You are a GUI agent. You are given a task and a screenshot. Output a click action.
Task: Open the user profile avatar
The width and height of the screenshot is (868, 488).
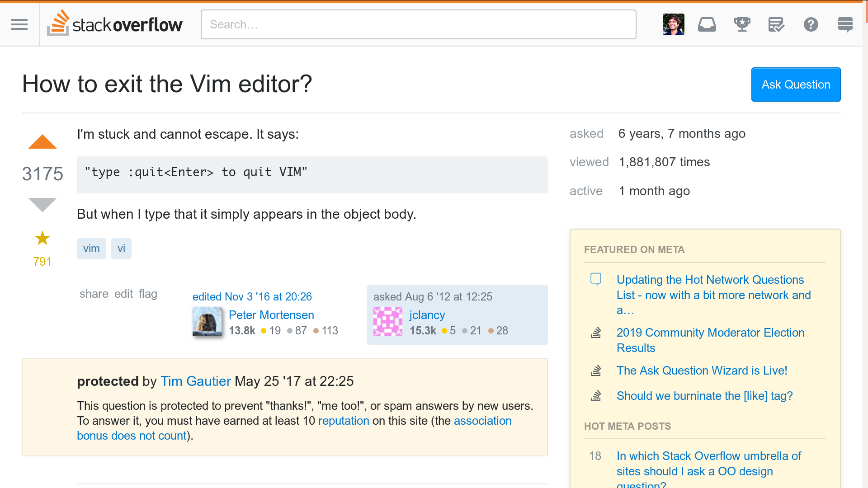[673, 24]
